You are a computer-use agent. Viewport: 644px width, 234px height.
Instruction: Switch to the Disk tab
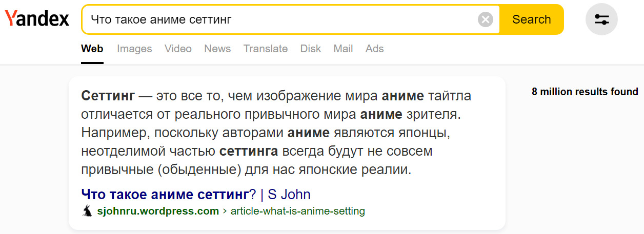point(310,49)
